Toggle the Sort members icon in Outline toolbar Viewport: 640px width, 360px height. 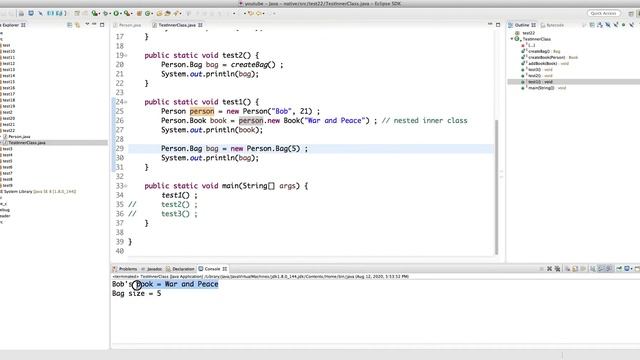coord(600,25)
